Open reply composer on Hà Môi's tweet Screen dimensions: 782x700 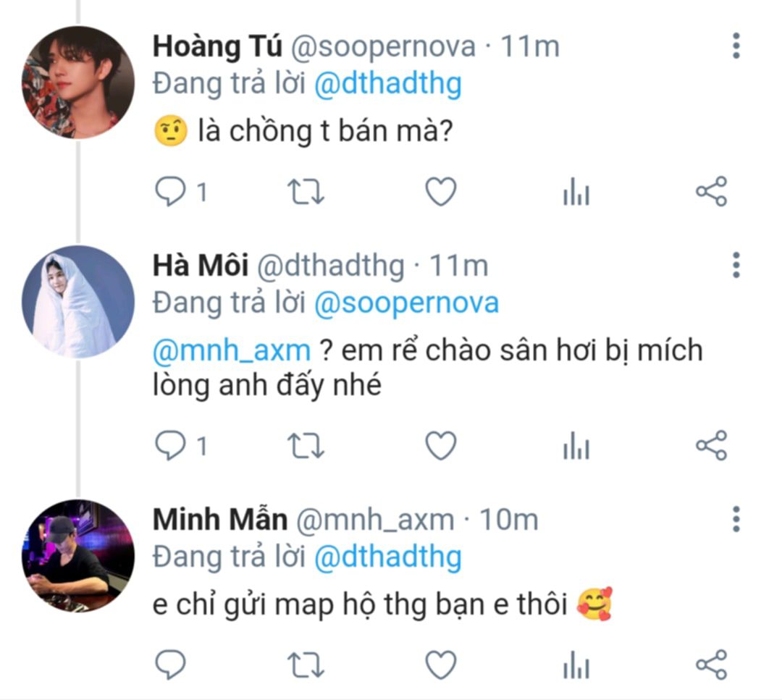click(172, 446)
